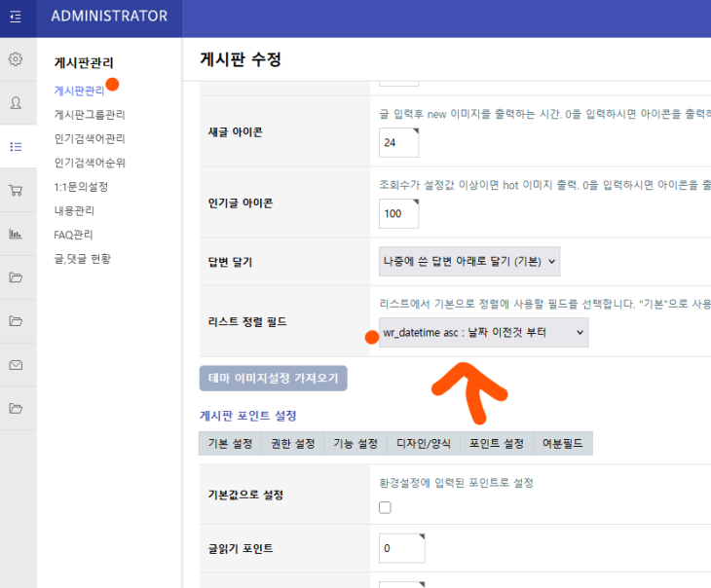711x588 pixels.
Task: Open 게시판그룹관리 menu link
Action: pos(90,115)
